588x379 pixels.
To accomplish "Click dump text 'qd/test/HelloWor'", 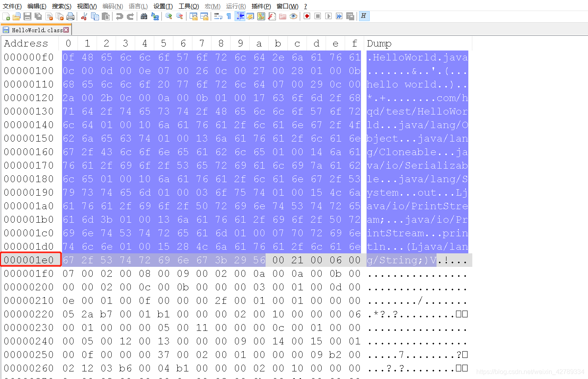I will click(417, 111).
